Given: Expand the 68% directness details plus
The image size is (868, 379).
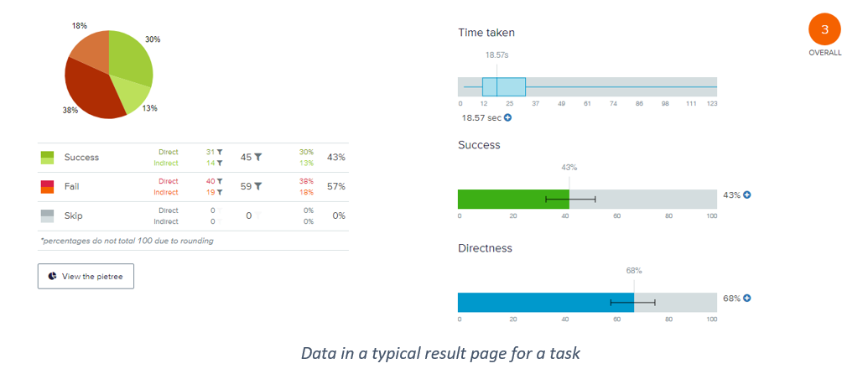Looking at the screenshot, I should pos(746,298).
